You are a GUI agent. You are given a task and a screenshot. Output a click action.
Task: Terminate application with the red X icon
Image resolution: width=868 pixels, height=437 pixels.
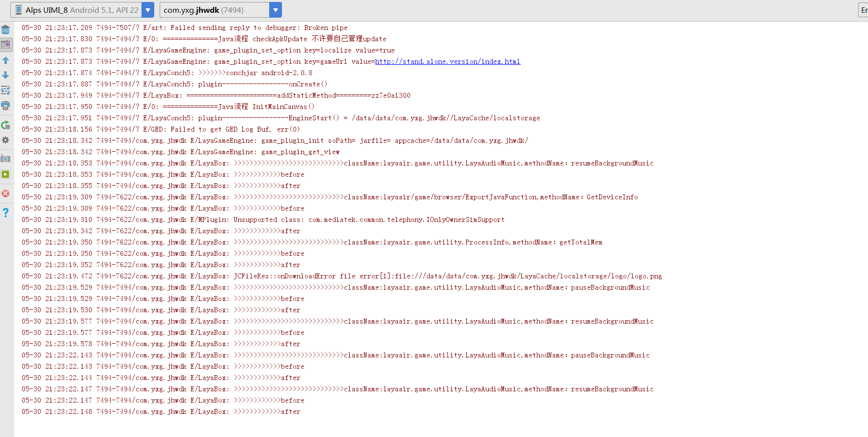coord(5,193)
